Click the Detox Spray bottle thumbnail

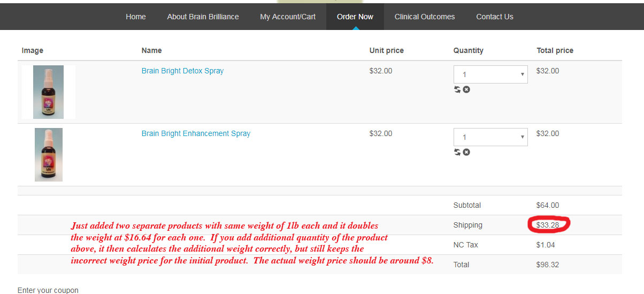point(48,92)
